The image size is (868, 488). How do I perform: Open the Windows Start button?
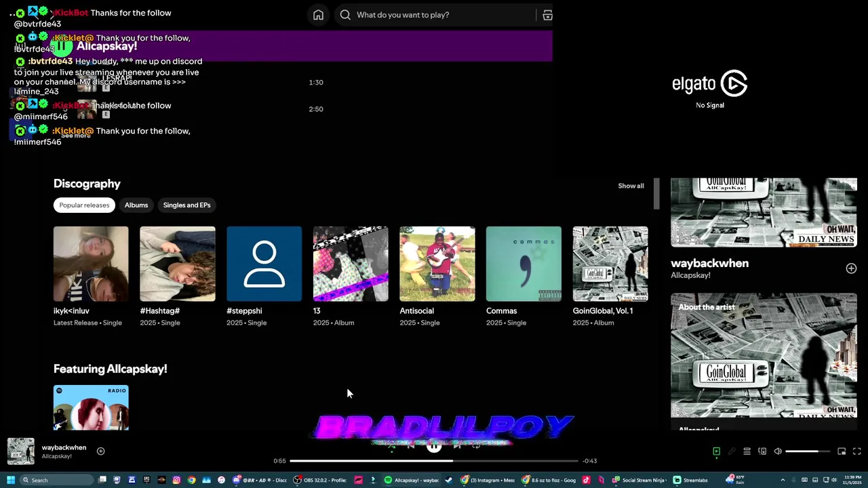11,480
